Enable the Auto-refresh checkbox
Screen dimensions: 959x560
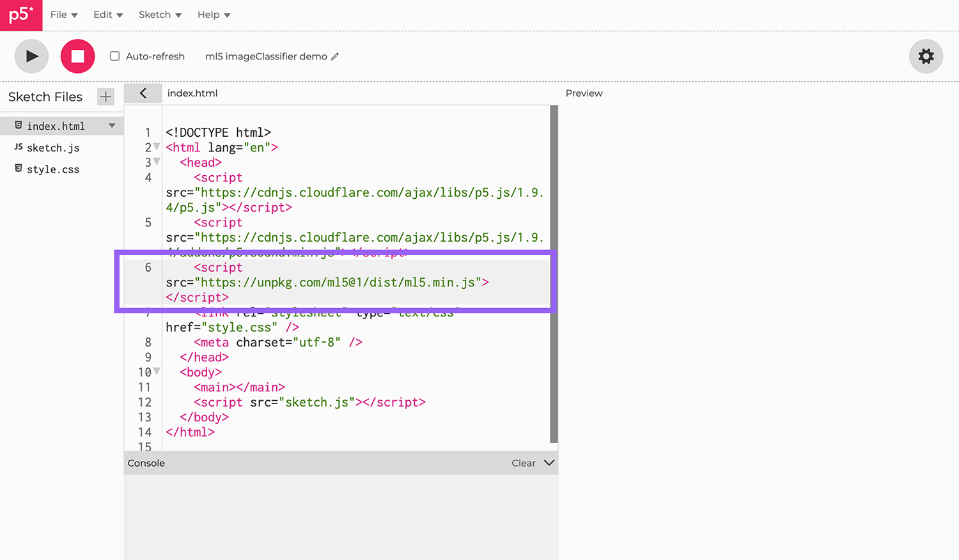pos(115,56)
